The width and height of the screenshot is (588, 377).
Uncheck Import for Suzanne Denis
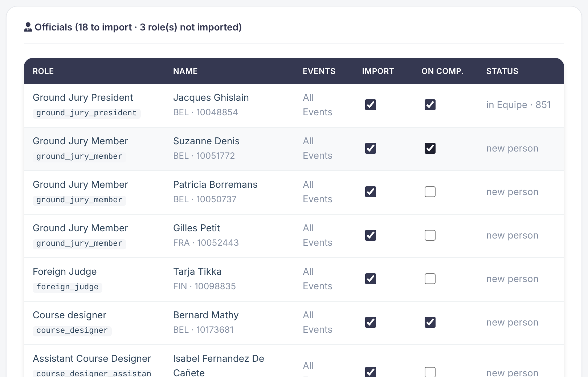(371, 148)
